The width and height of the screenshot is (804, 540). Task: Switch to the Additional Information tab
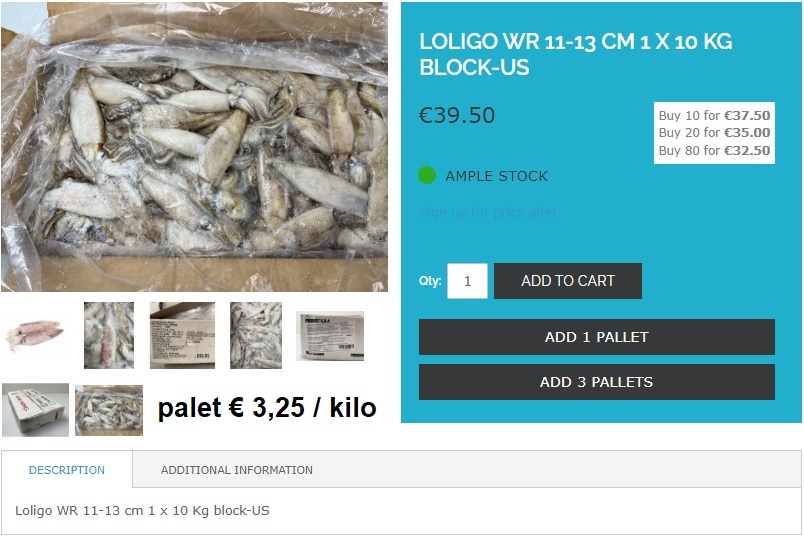point(236,470)
